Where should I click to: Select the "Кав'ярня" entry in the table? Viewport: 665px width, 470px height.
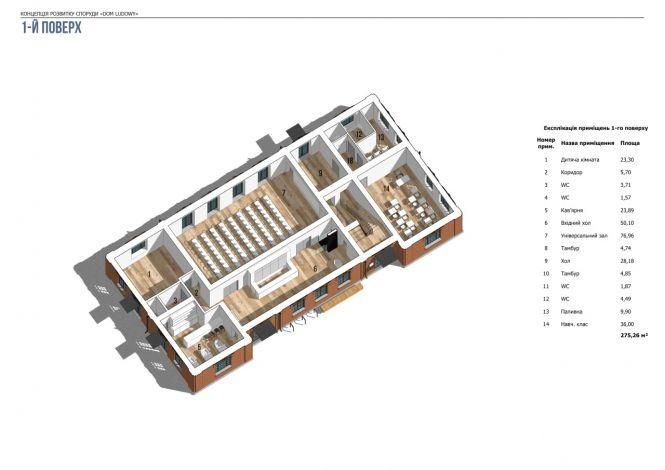tap(574, 211)
